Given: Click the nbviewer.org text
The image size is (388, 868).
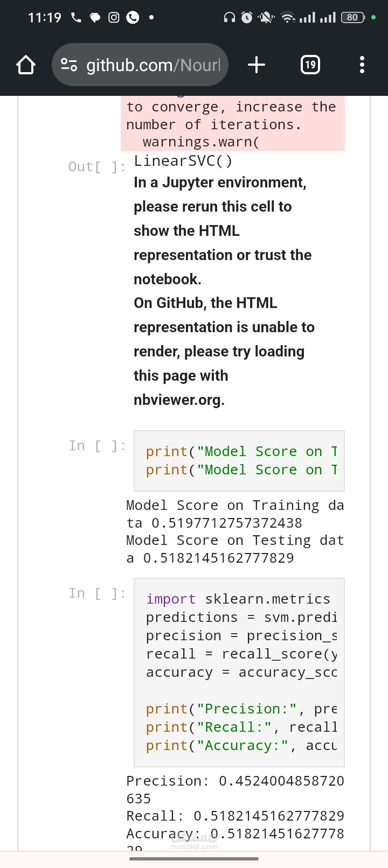Looking at the screenshot, I should coord(179,400).
